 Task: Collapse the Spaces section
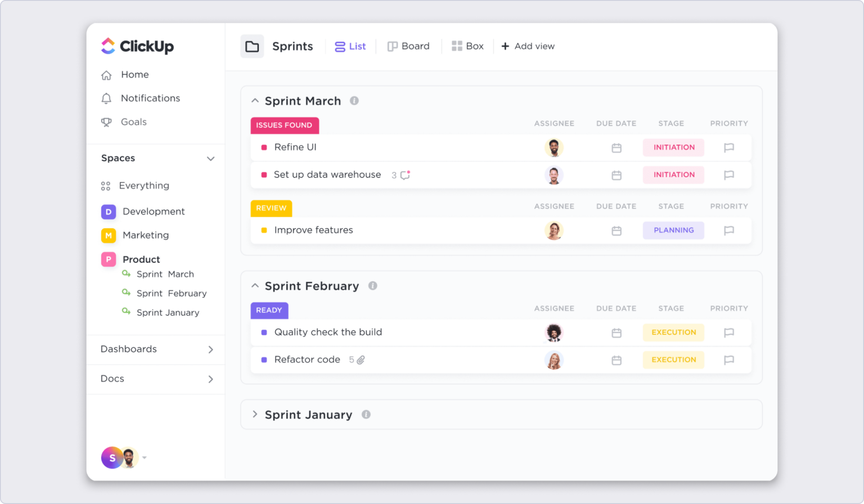(x=211, y=159)
